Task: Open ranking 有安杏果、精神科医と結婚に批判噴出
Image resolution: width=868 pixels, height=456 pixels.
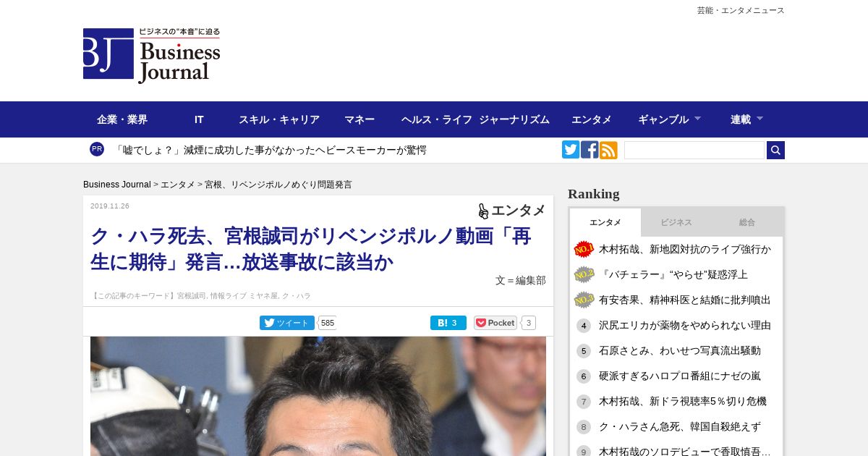Action: click(685, 300)
